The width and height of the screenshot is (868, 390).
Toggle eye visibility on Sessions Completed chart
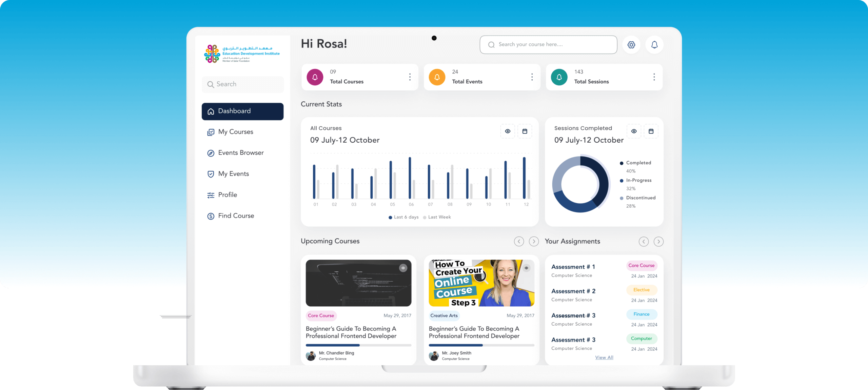[634, 131]
